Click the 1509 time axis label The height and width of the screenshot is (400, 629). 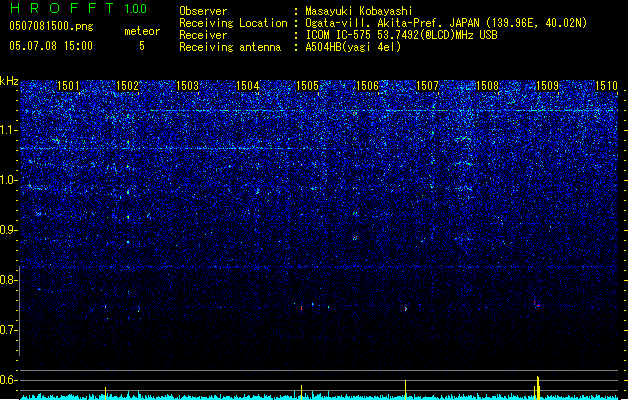[548, 86]
